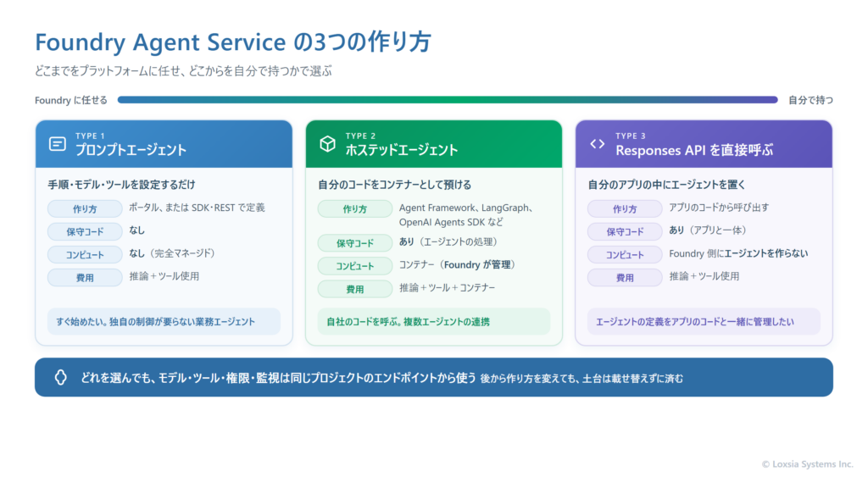Click the "作り方" pill in the Type 1 card
The height and width of the screenshot is (477, 868).
(x=85, y=208)
